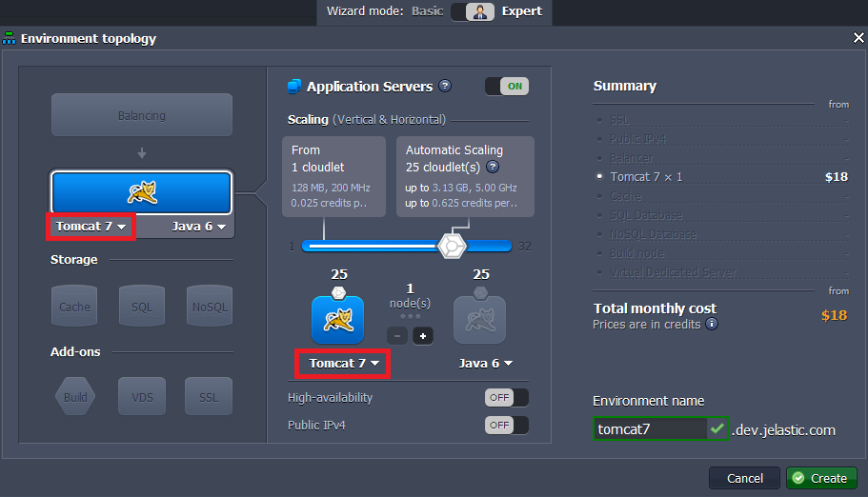Click the Environment name input field

650,429
